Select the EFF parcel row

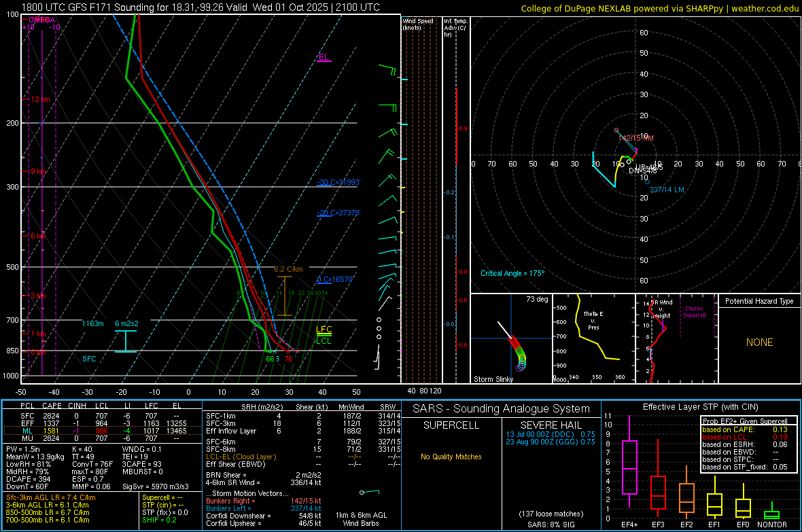coord(103,423)
